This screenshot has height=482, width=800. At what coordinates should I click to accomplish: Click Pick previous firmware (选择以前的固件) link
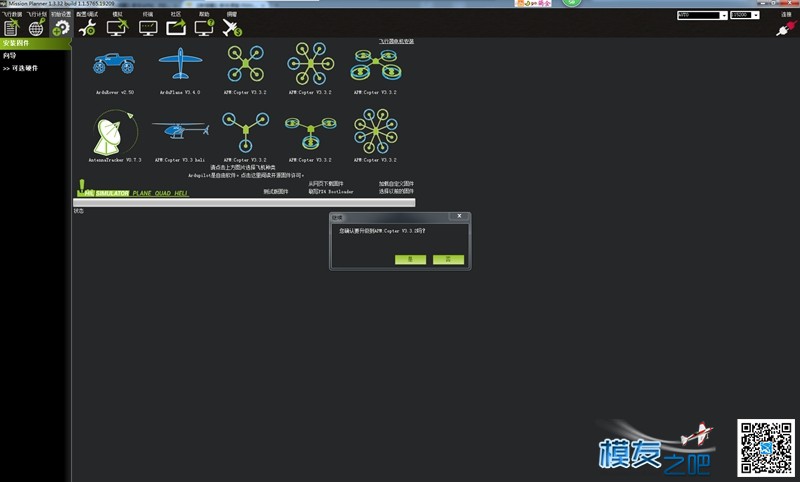click(x=396, y=191)
